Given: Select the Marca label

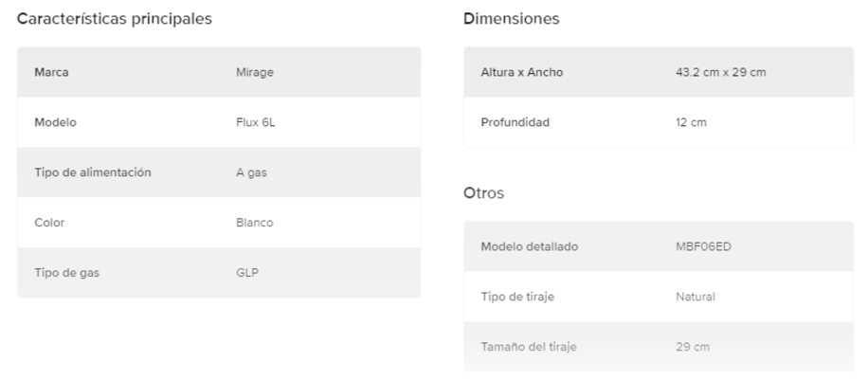Looking at the screenshot, I should tap(50, 72).
